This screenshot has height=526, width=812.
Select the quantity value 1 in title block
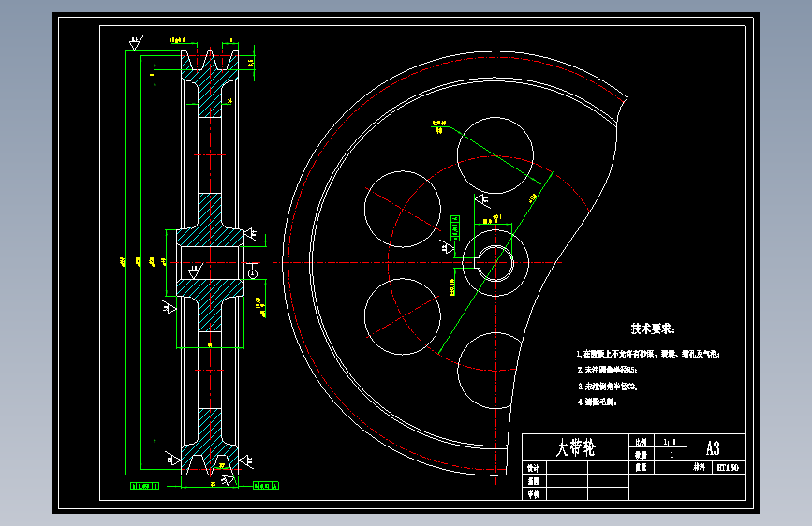click(672, 455)
